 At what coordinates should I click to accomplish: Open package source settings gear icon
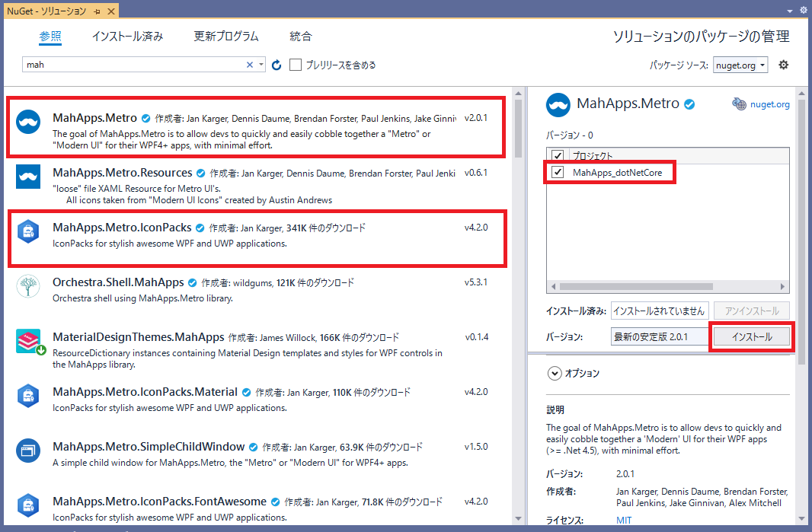point(784,65)
